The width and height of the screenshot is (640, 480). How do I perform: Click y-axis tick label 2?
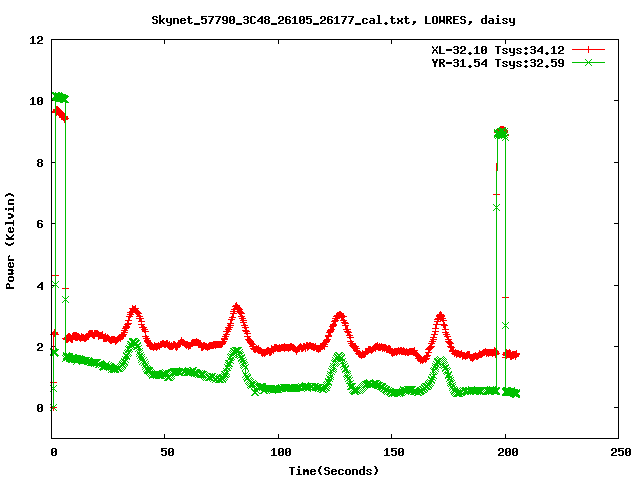[40, 347]
